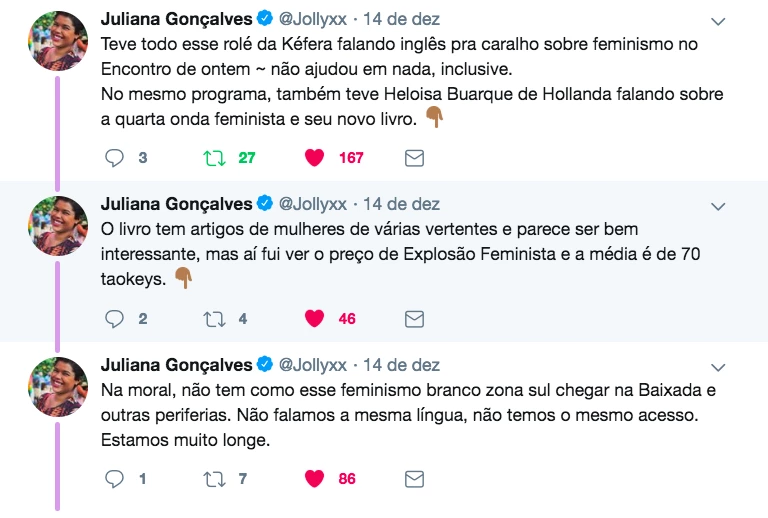The width and height of the screenshot is (768, 518).
Task: Click the second tweet's profile photo
Action: 58,225
